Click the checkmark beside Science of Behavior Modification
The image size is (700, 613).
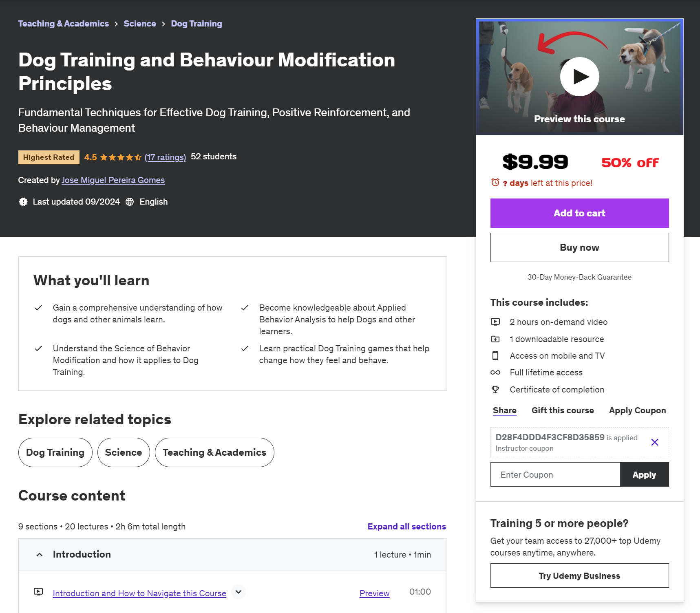[38, 348]
